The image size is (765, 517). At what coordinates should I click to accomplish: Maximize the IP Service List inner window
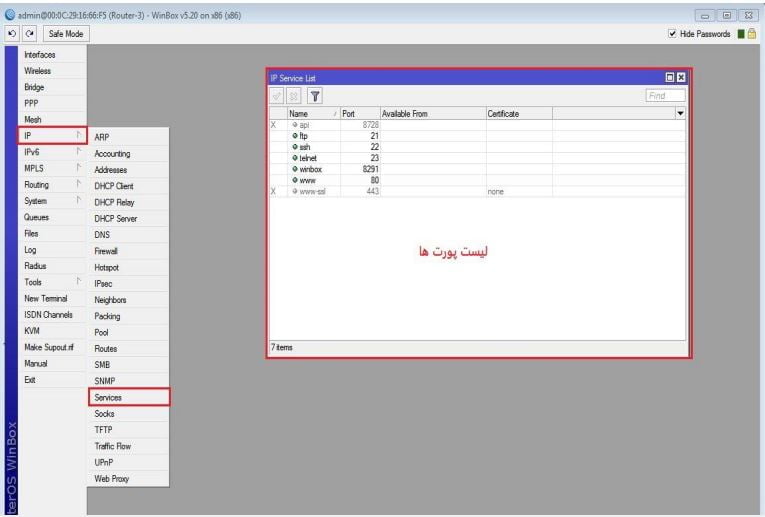(x=669, y=77)
